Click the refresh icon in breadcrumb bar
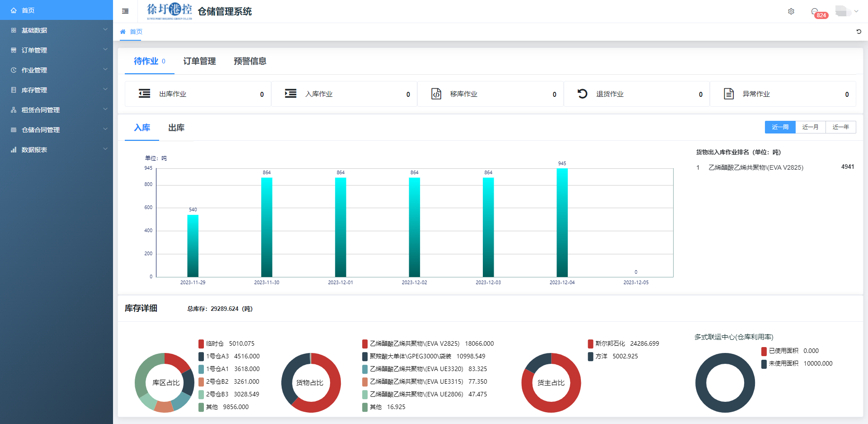868x424 pixels. click(x=859, y=32)
